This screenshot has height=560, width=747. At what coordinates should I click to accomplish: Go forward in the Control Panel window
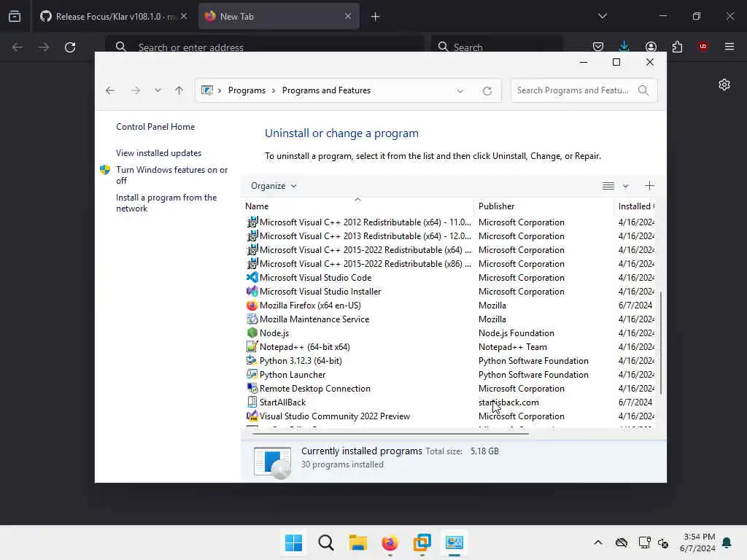pyautogui.click(x=136, y=90)
